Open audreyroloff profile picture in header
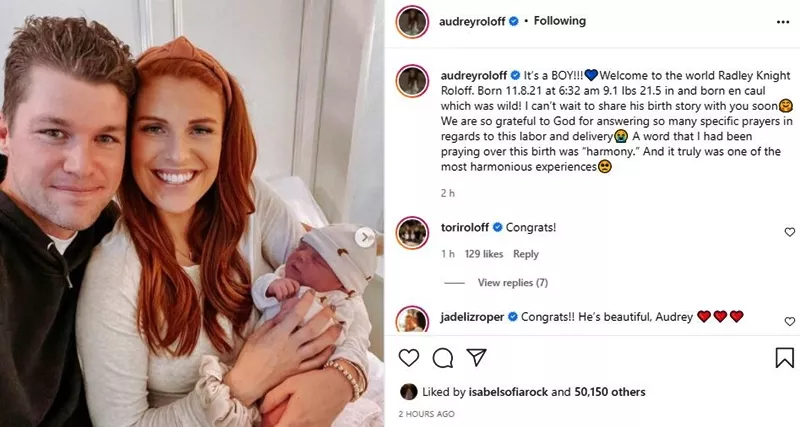 point(412,22)
